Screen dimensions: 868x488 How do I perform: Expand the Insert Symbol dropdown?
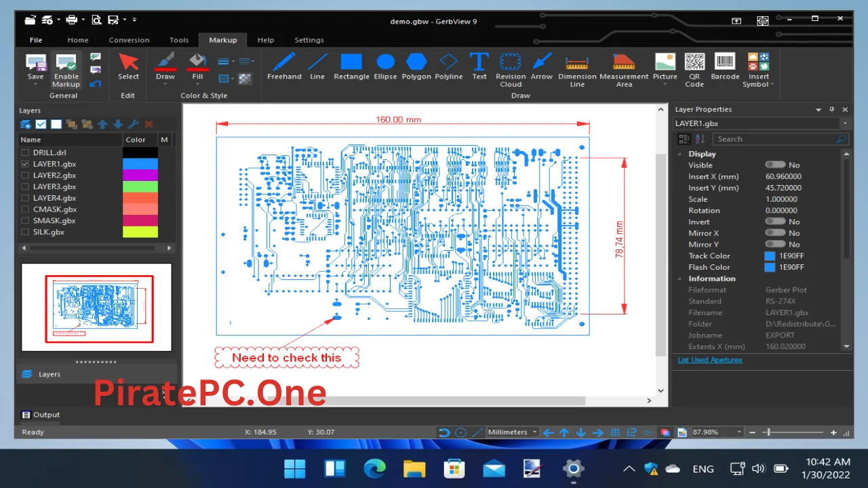(772, 85)
